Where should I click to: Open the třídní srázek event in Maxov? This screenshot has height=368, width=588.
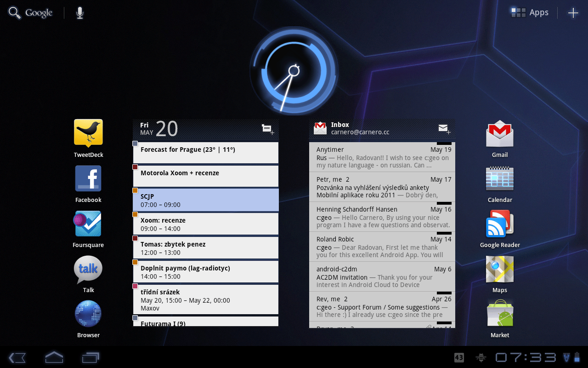[206, 299]
